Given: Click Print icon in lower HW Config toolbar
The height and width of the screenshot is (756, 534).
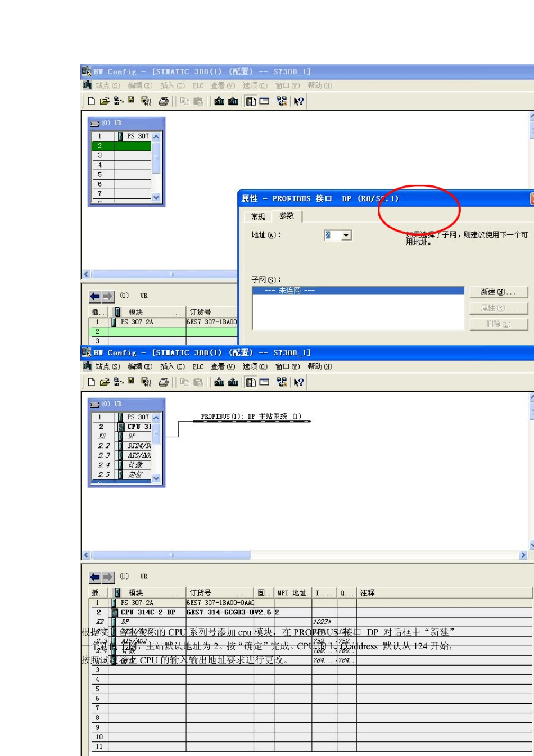Looking at the screenshot, I should point(164,382).
